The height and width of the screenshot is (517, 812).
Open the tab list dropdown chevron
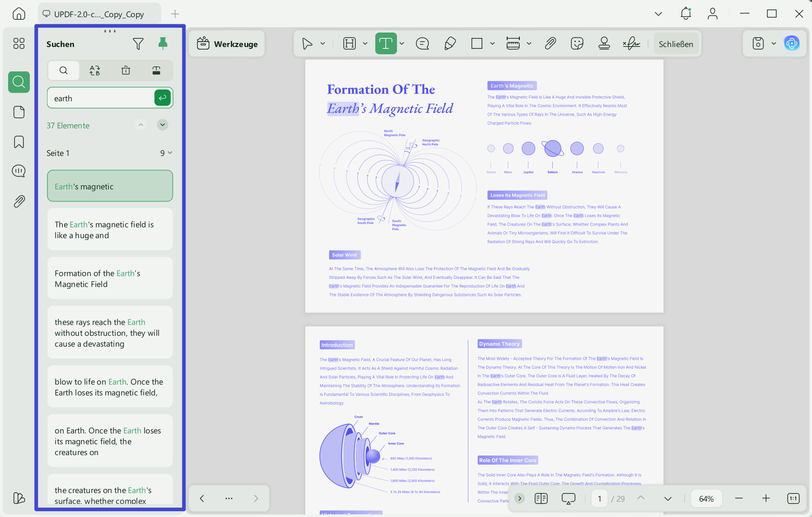(x=658, y=14)
